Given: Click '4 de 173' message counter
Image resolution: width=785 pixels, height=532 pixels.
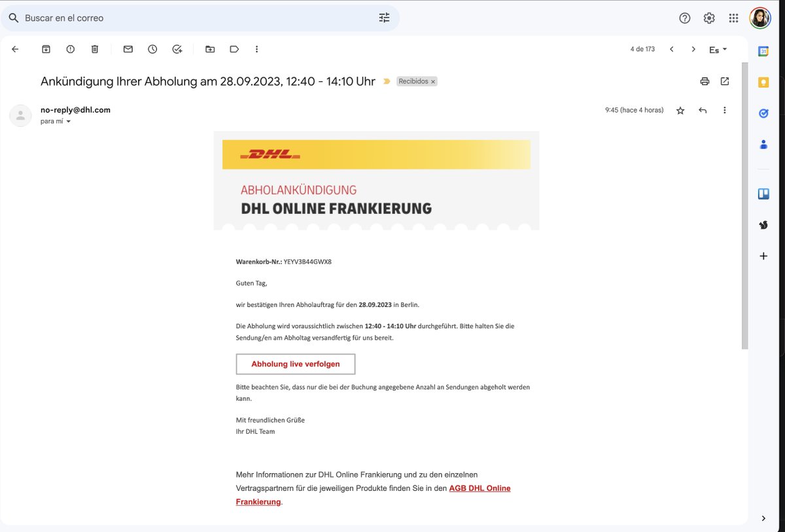Looking at the screenshot, I should (642, 49).
